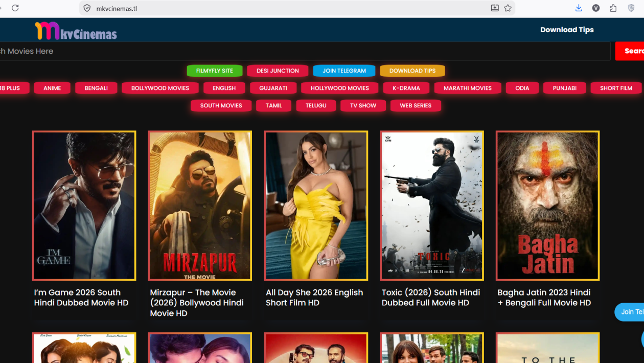Open the Bagha Jatin poster
644x363 pixels.
click(x=548, y=206)
